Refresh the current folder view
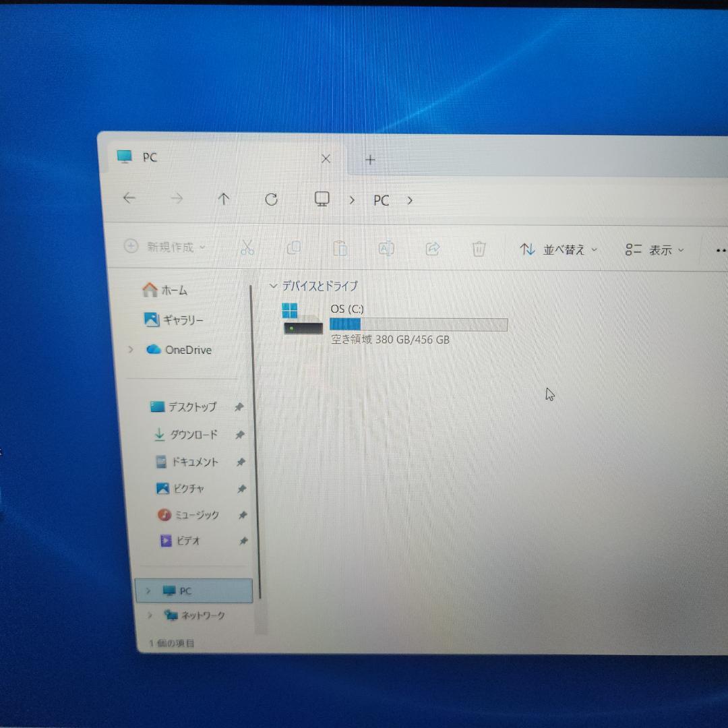 (272, 200)
